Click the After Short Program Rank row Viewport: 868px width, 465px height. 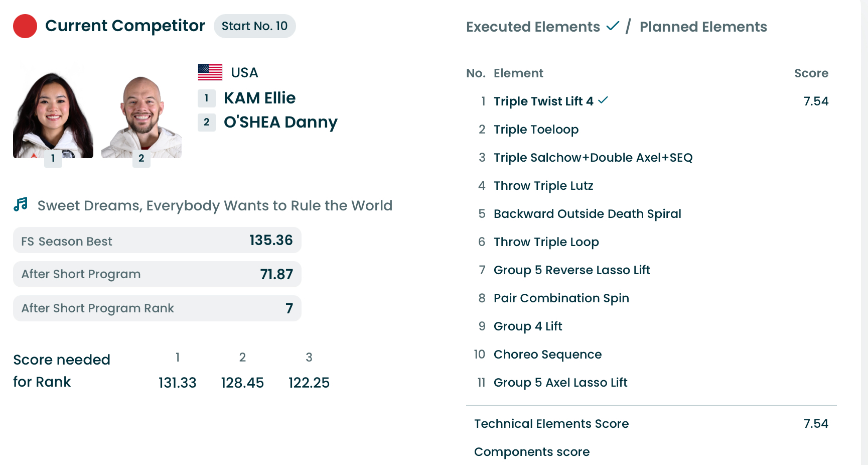pyautogui.click(x=157, y=308)
